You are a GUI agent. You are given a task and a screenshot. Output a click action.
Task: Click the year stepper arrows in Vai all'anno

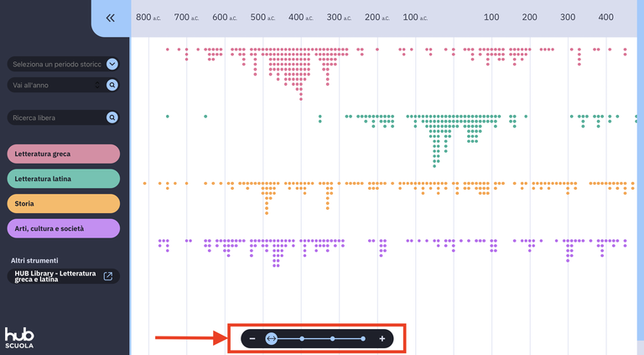(97, 85)
